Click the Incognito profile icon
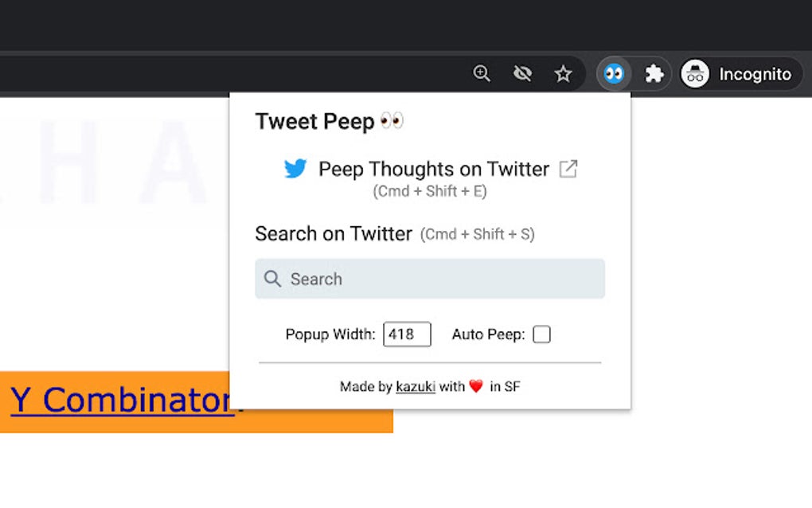Viewport: 812px width, 508px height. coord(694,73)
